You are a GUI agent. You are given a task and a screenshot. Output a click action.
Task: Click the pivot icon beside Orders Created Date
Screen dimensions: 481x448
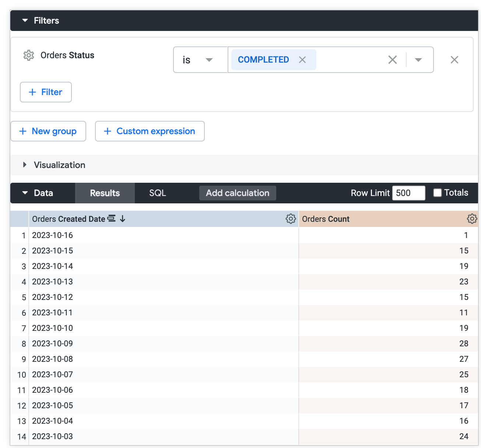pos(111,218)
